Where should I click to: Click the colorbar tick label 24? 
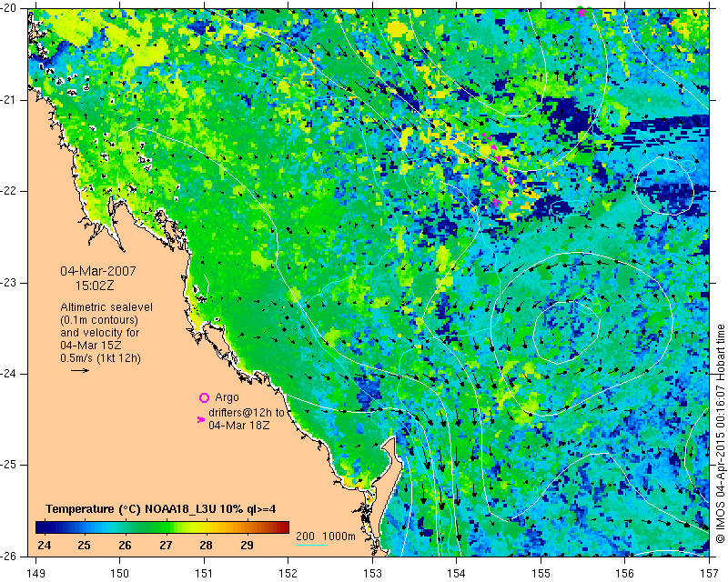(44, 546)
